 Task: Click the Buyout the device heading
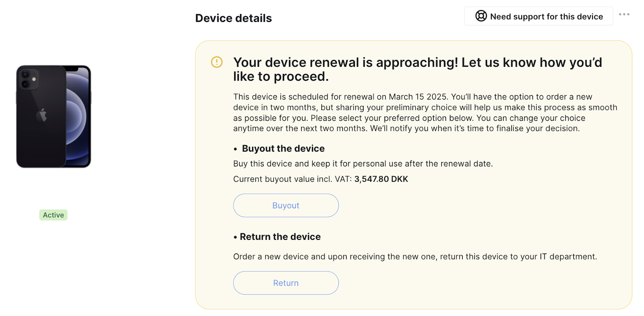tap(283, 148)
